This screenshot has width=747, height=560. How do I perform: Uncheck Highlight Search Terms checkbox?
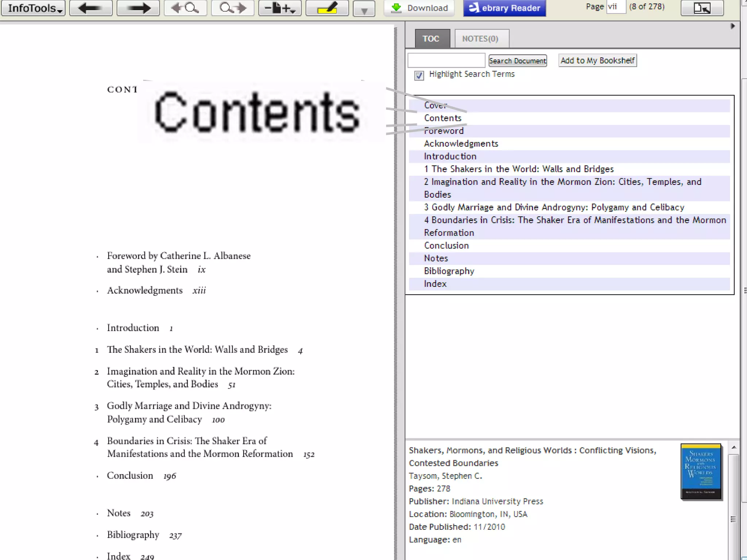[419, 75]
